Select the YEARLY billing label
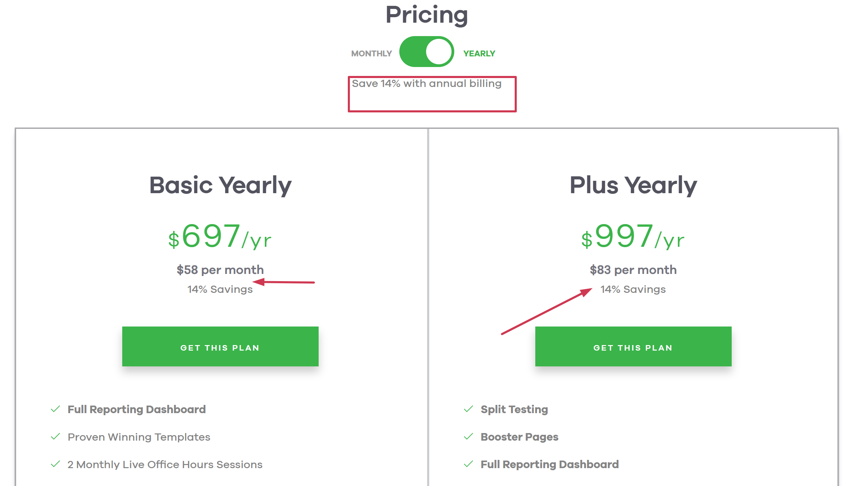The height and width of the screenshot is (486, 868). [479, 54]
